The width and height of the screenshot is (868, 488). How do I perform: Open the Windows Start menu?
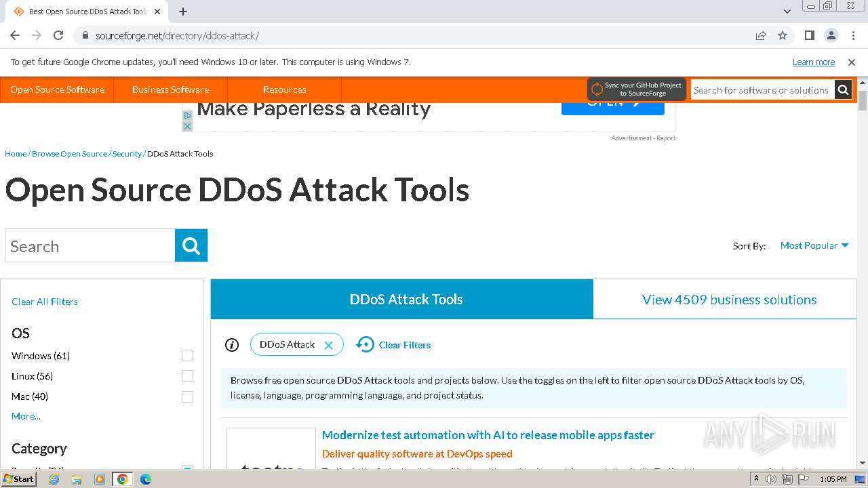(18, 479)
